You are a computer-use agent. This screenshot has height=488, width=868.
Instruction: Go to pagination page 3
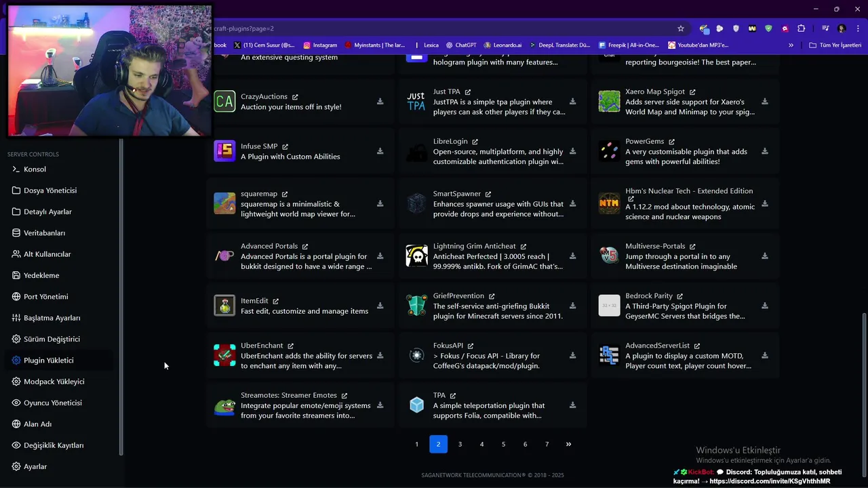[x=460, y=444]
